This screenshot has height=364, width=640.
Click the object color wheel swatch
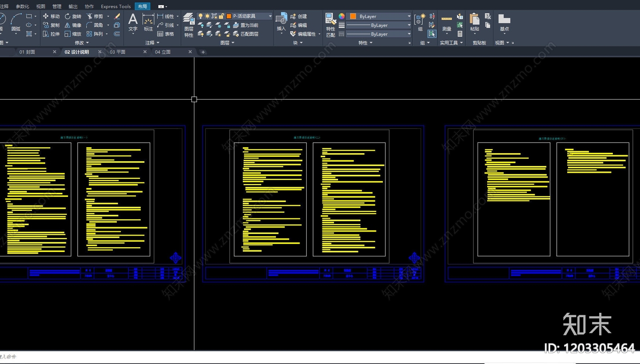click(x=342, y=16)
